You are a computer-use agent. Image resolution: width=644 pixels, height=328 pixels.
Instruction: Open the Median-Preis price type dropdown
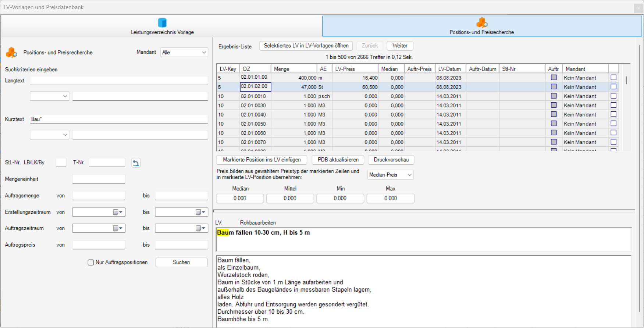pos(391,175)
